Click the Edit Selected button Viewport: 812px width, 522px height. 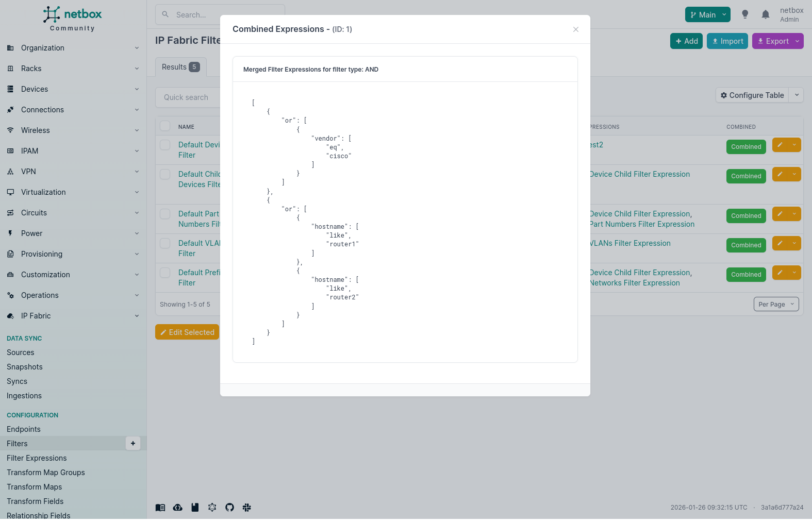(x=187, y=332)
